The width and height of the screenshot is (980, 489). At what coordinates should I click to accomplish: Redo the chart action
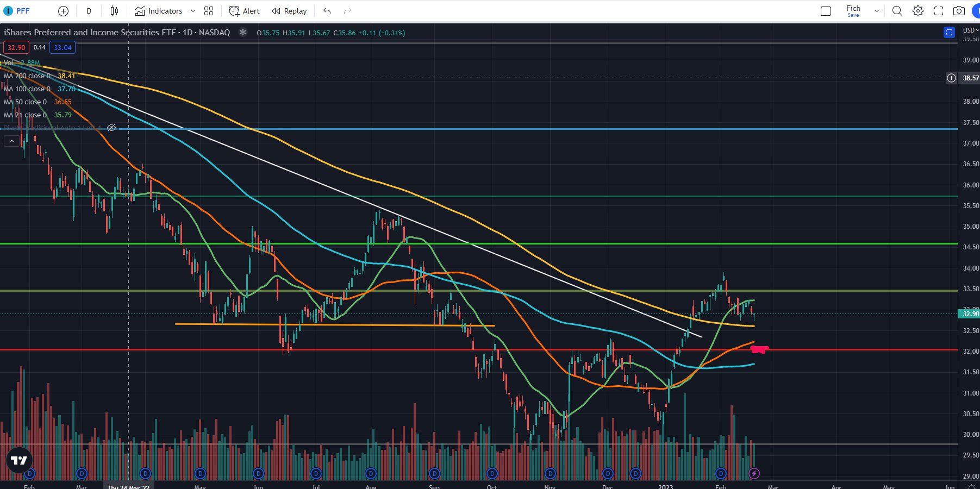tap(348, 11)
